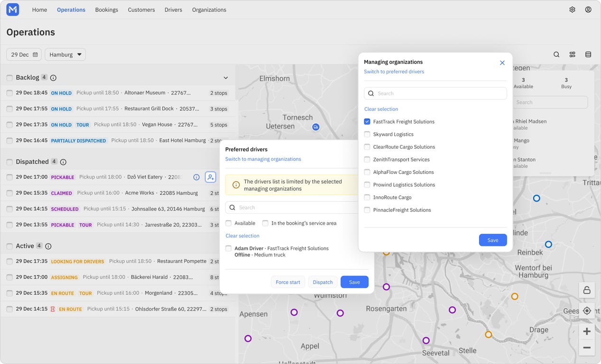Open the Hamburg city dropdown

click(65, 55)
